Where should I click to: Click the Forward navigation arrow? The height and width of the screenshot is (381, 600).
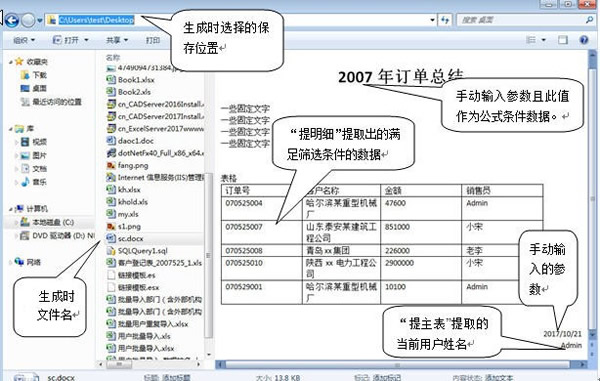click(x=28, y=20)
